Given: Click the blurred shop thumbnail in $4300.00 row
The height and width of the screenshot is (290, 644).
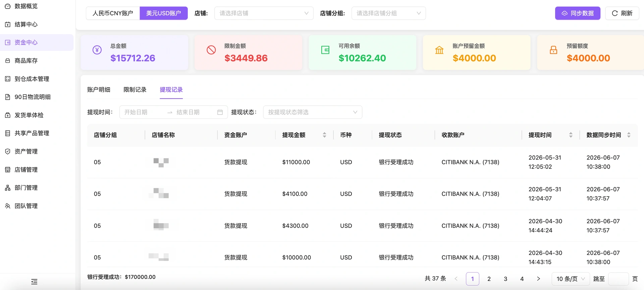Looking at the screenshot, I should pos(161,225).
